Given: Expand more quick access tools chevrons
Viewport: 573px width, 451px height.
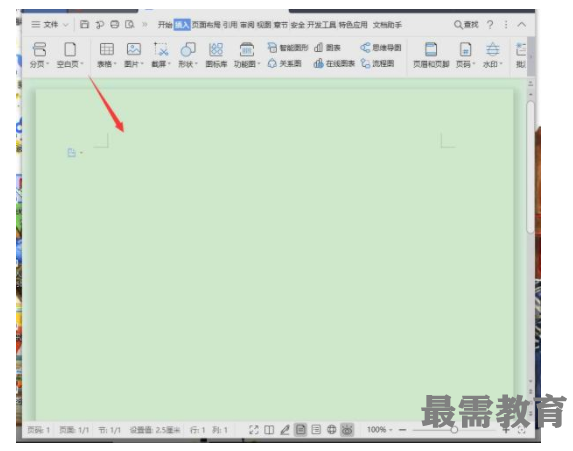Looking at the screenshot, I should (x=145, y=24).
